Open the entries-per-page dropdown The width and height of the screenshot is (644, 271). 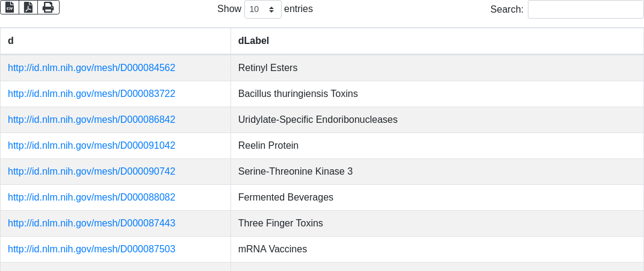click(x=262, y=10)
